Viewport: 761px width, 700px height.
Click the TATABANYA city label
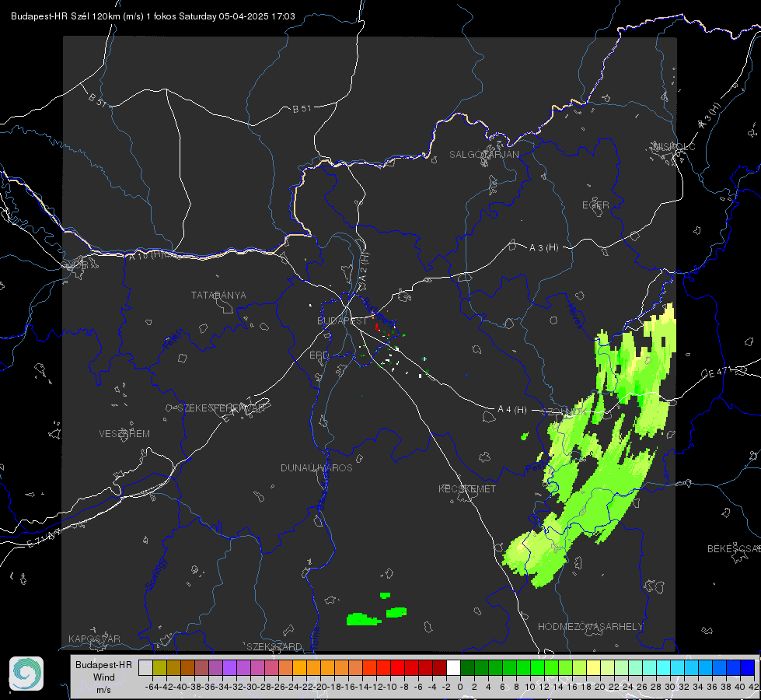(x=218, y=296)
